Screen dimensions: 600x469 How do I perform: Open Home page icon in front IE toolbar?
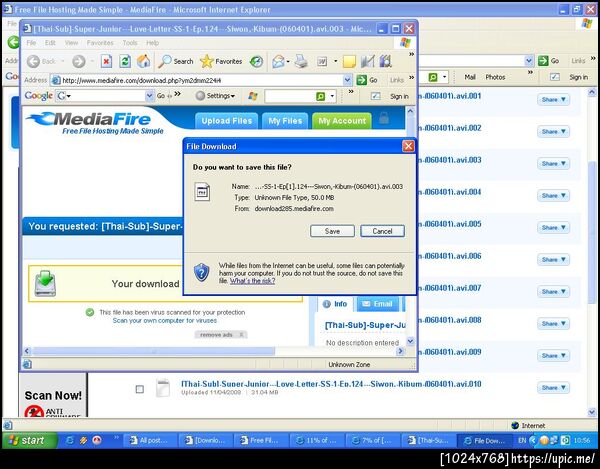tap(143, 61)
